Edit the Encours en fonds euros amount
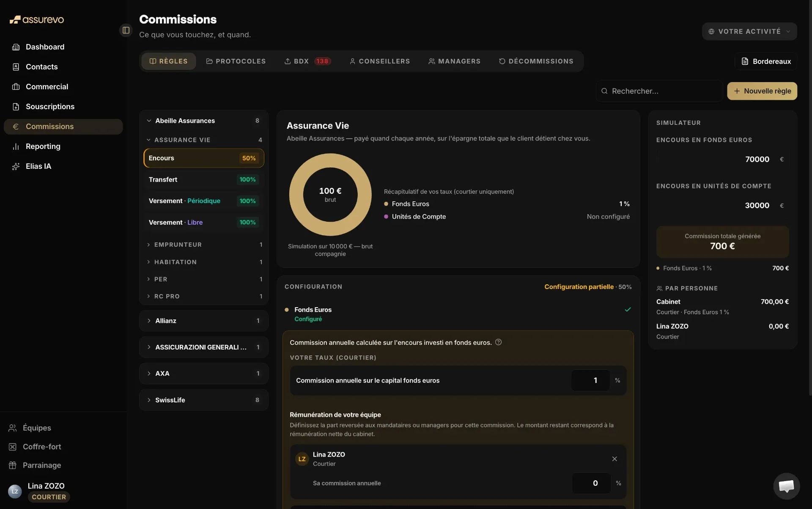Image resolution: width=812 pixels, height=509 pixels. click(x=723, y=160)
